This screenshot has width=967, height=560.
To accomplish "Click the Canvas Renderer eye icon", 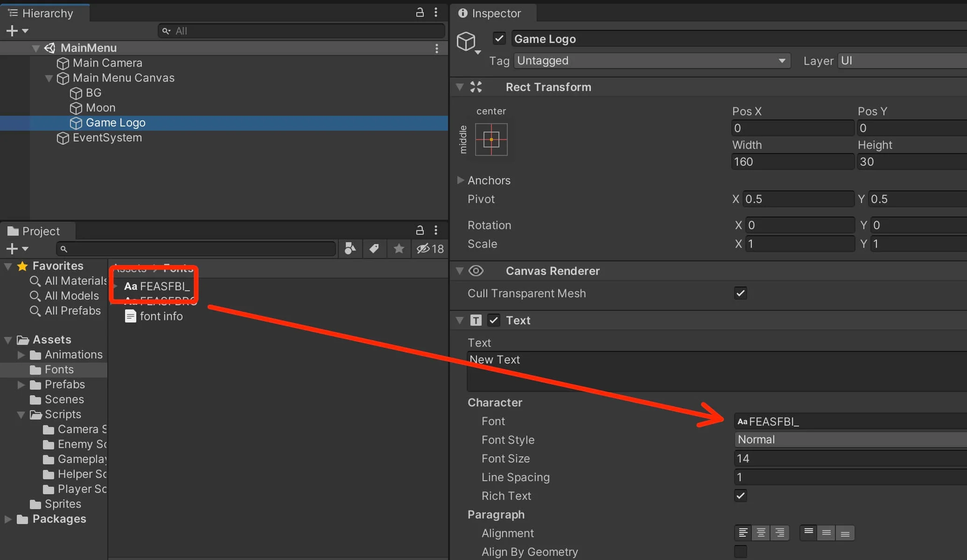I will tap(476, 271).
